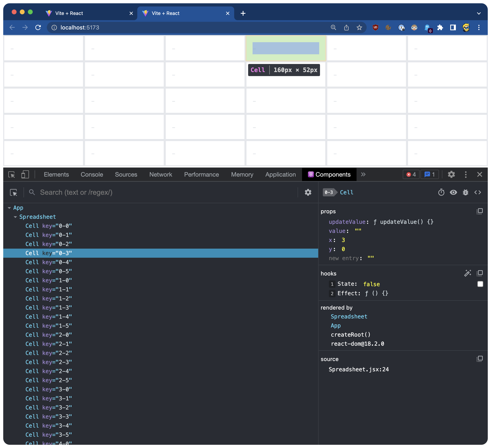Screen dimensions: 491x448
Task: View Cell source with angle brackets icon
Action: (x=478, y=192)
